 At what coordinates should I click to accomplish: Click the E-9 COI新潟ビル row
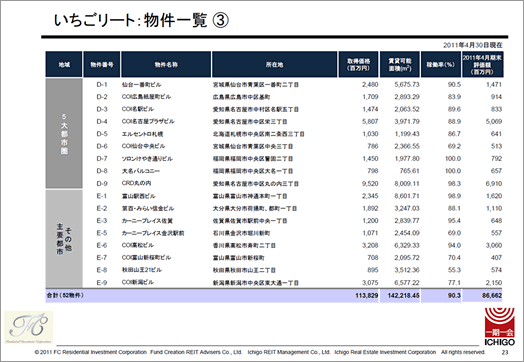tap(274, 282)
